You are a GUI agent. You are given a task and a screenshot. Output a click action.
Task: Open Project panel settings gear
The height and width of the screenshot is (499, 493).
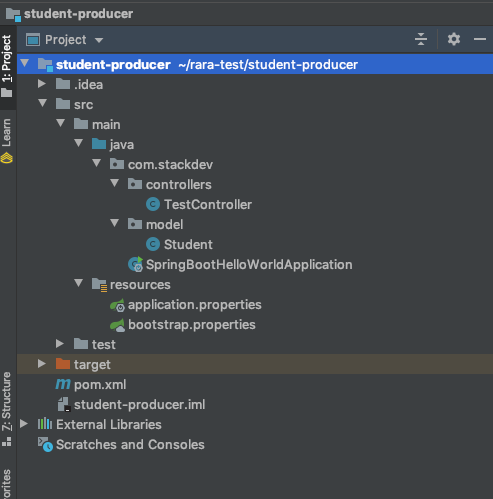tap(454, 39)
